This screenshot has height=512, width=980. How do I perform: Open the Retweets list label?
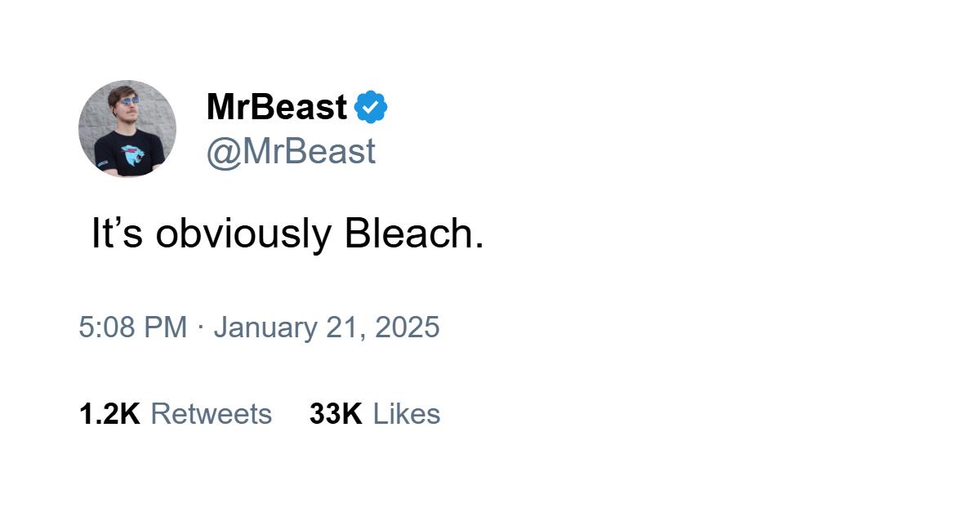tap(212, 414)
